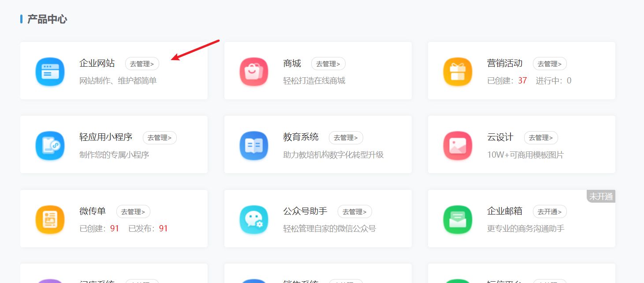Screen dimensions: 644x283
Task: Open 去管理 for 云设计
Action: click(x=541, y=137)
